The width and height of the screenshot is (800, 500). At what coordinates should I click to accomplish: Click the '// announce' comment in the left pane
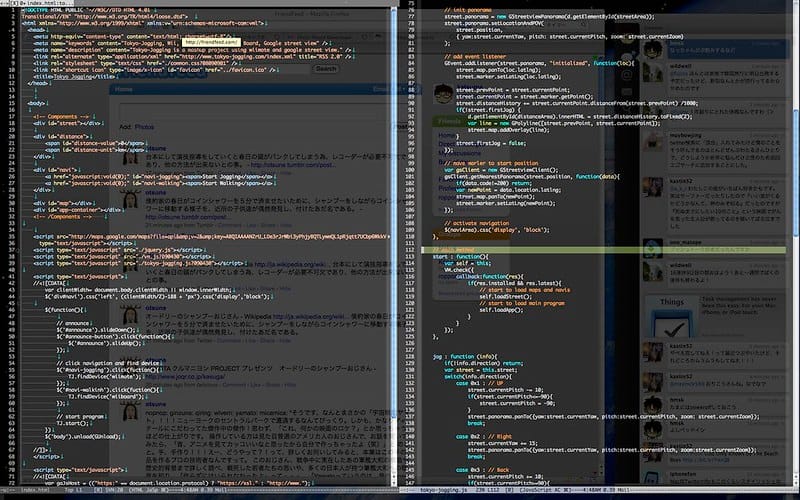point(73,323)
